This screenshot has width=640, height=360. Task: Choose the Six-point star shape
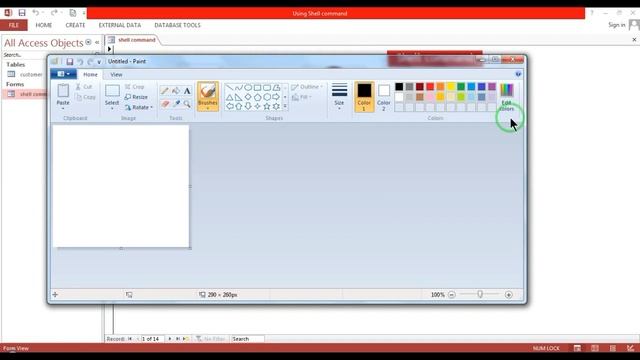pos(276,106)
